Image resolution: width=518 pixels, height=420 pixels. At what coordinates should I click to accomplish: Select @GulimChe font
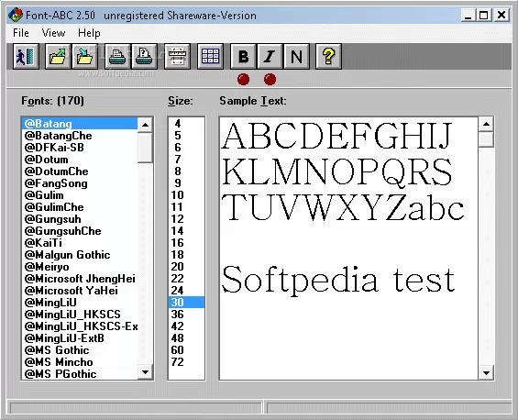tap(80, 207)
